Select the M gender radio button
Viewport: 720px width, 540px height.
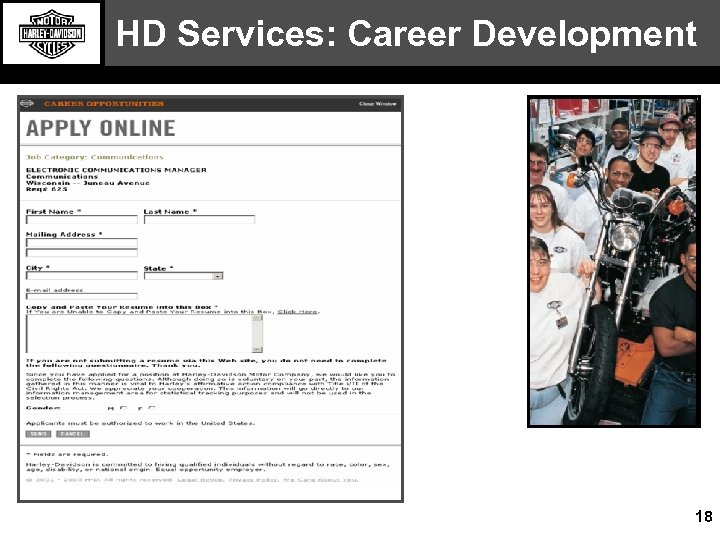pyautogui.click(x=124, y=407)
